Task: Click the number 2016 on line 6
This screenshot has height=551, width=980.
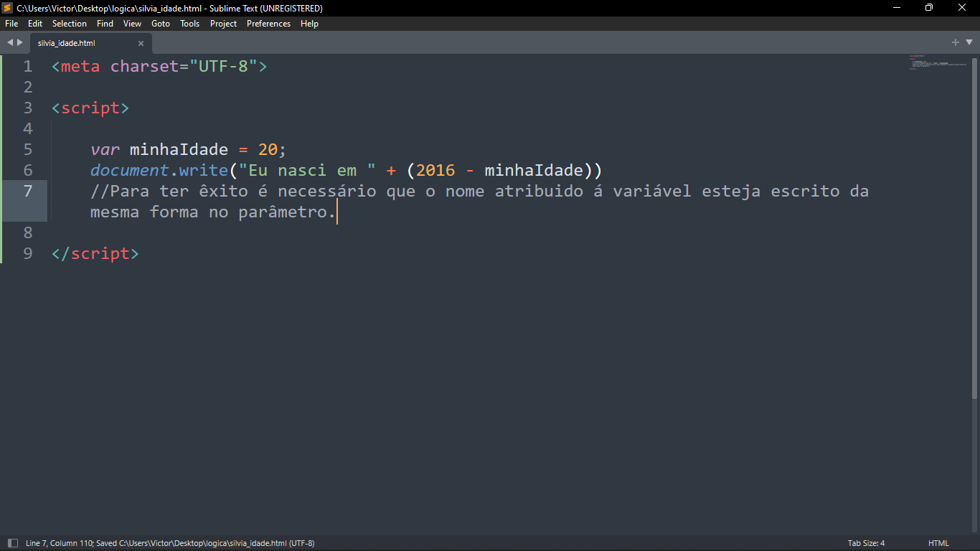Action: tap(435, 171)
